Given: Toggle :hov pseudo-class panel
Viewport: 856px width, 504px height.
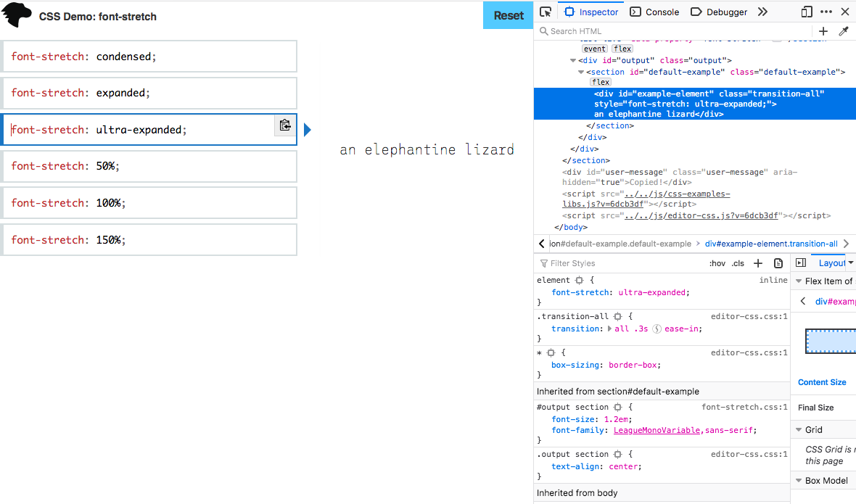Looking at the screenshot, I should tap(717, 263).
